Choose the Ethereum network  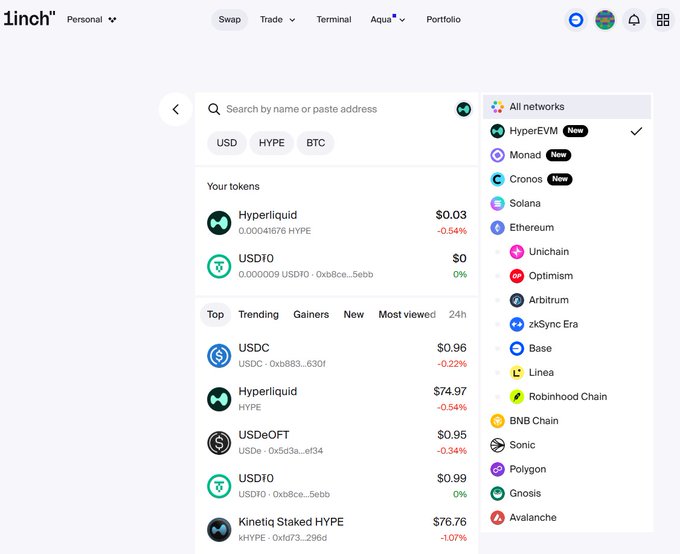point(567,227)
